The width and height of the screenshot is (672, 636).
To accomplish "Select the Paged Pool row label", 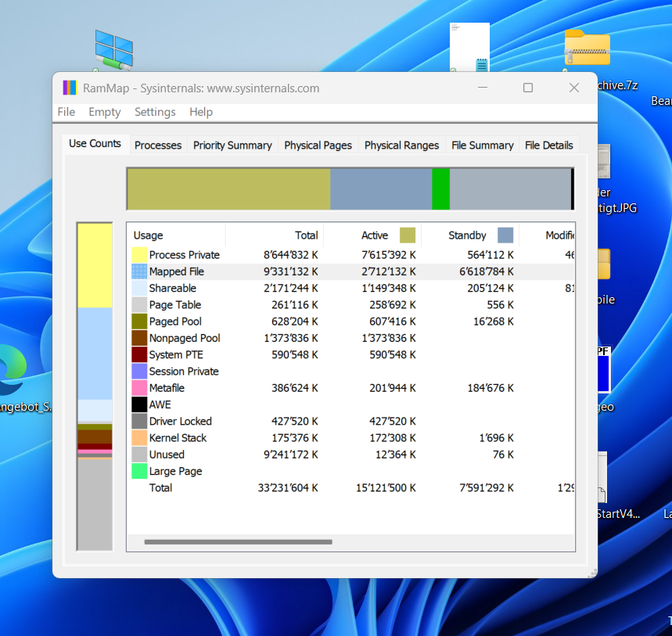I will point(175,322).
